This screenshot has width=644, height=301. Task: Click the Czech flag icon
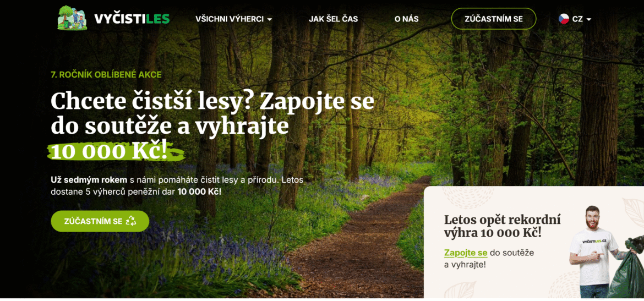click(564, 19)
